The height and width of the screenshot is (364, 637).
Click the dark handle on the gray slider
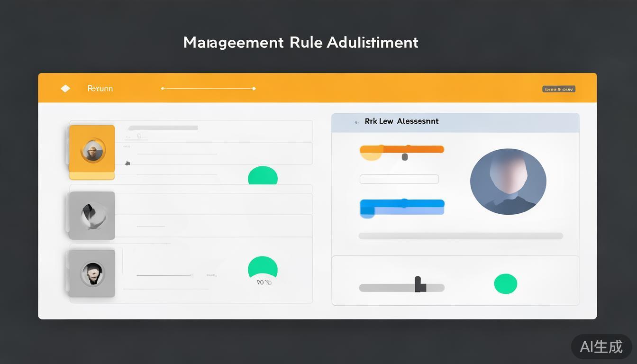(419, 284)
